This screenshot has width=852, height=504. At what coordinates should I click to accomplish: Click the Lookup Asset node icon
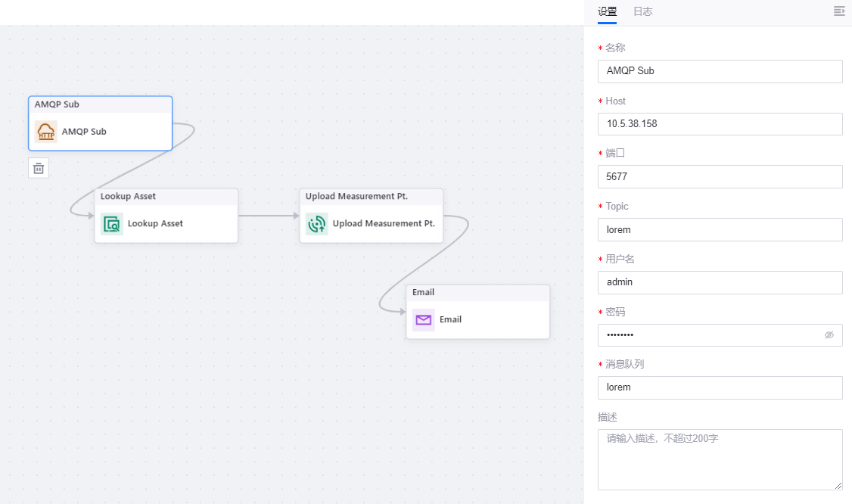coord(112,224)
